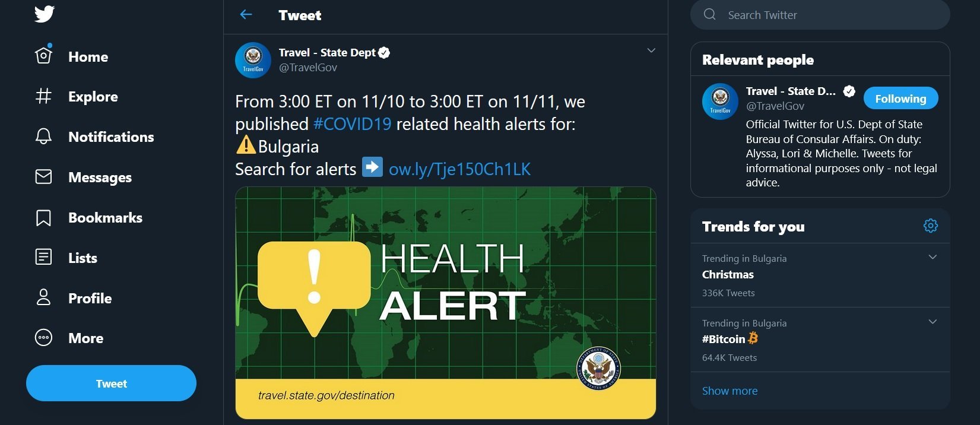Open Trends for you settings gear

coord(930,226)
